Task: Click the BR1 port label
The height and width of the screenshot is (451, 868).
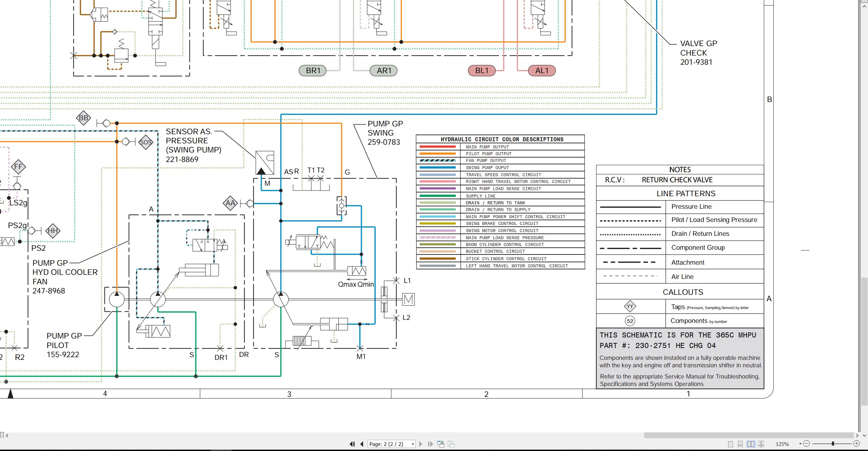Action: (313, 70)
